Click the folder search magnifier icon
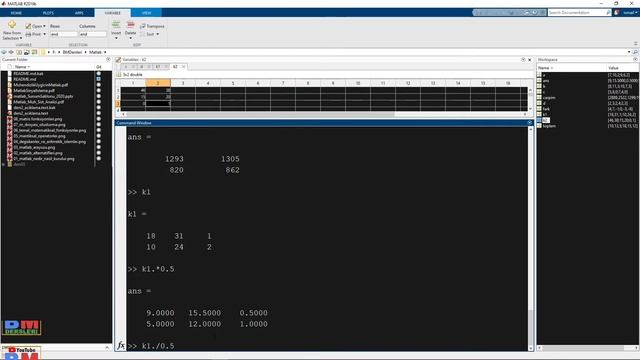Viewport: 640px width, 360px height. pos(635,52)
